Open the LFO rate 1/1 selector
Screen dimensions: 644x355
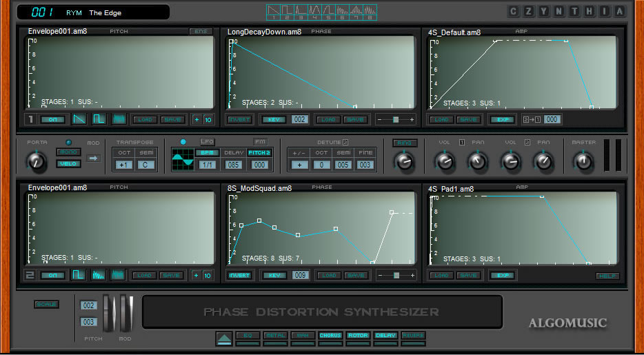pos(206,165)
